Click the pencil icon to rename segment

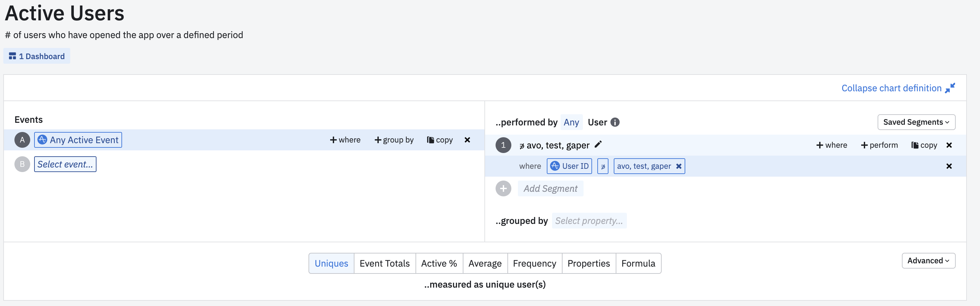598,144
